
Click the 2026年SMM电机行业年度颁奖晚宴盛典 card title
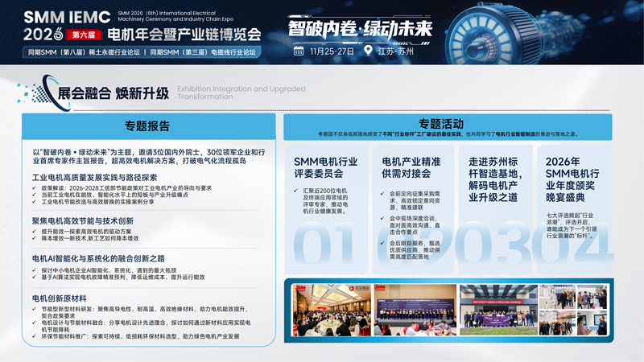coord(572,179)
